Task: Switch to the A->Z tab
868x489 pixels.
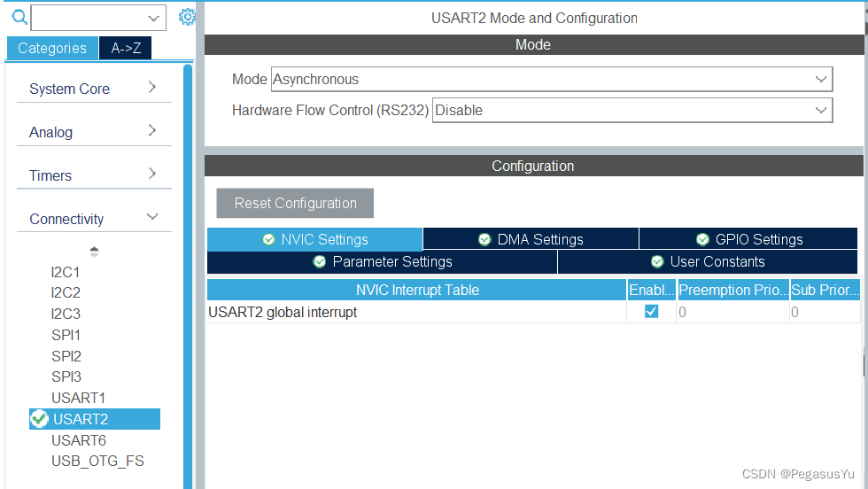Action: coord(125,48)
